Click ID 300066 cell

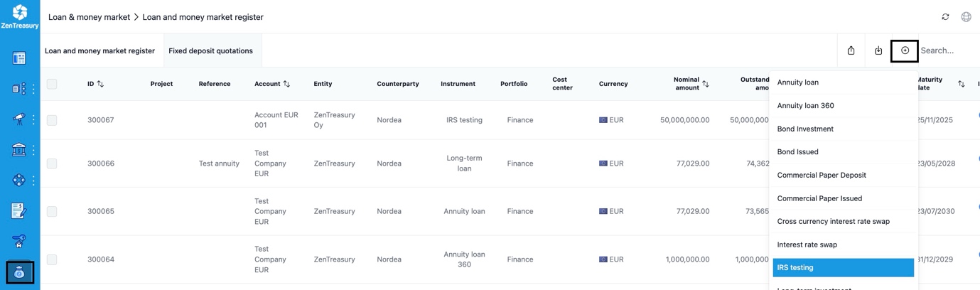click(100, 163)
